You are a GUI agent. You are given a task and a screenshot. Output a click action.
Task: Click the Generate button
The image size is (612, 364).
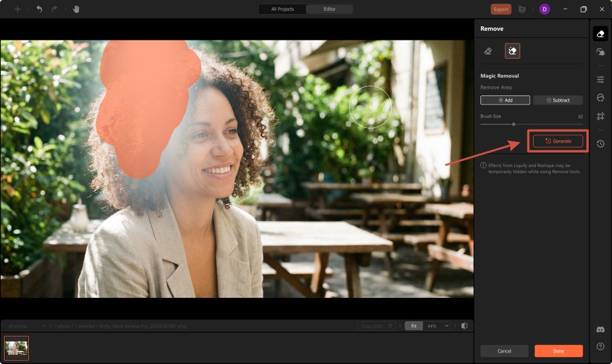click(x=558, y=141)
